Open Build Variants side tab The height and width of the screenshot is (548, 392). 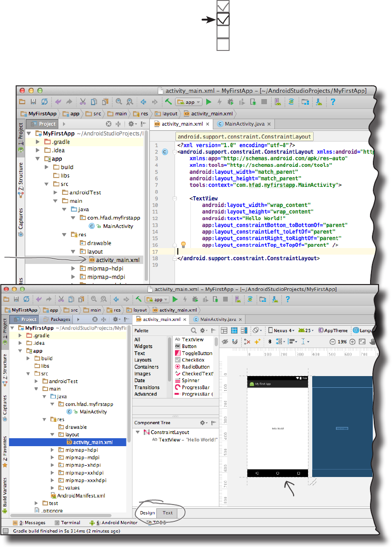point(5,494)
